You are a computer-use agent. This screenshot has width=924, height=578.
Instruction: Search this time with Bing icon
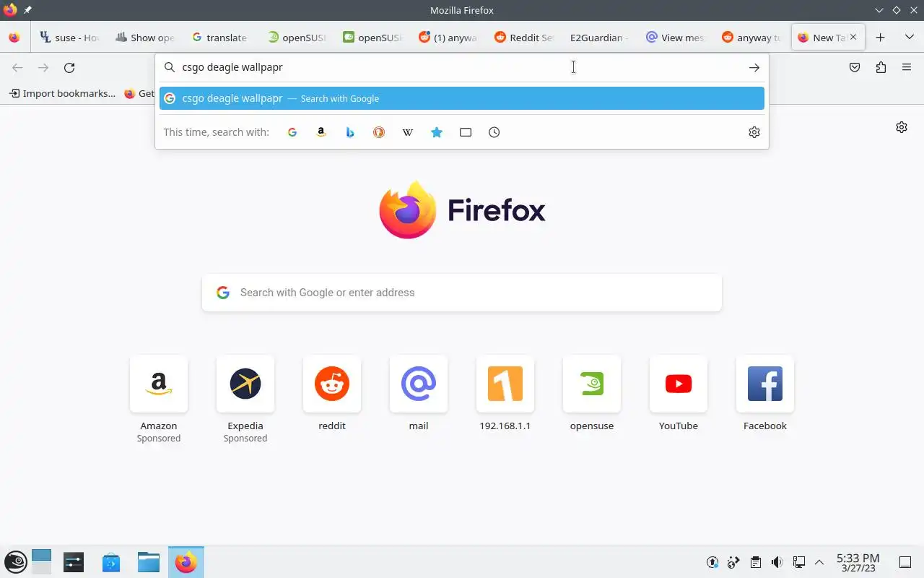pyautogui.click(x=350, y=132)
